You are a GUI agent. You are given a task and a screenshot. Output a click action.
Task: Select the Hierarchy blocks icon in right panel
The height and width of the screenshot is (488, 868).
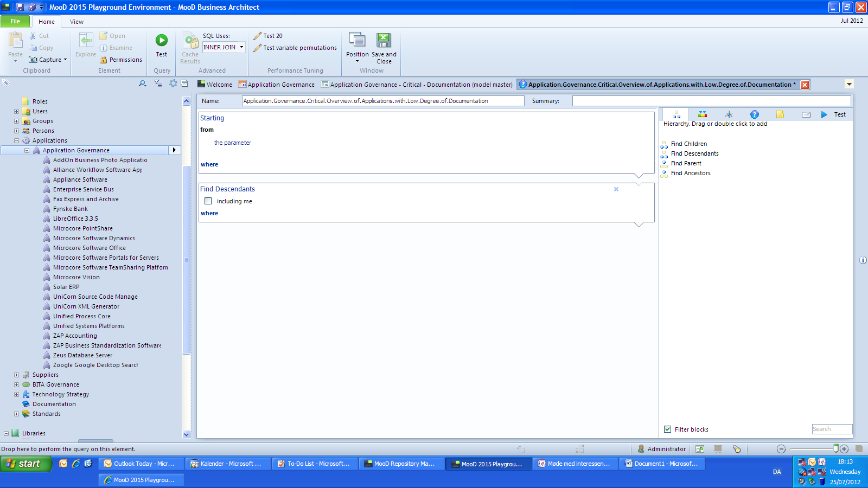click(676, 114)
